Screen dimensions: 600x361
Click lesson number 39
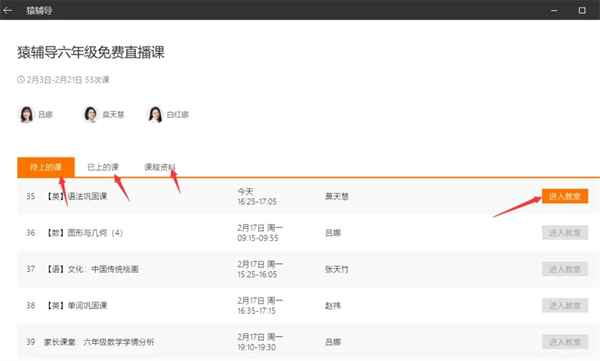pyautogui.click(x=31, y=342)
